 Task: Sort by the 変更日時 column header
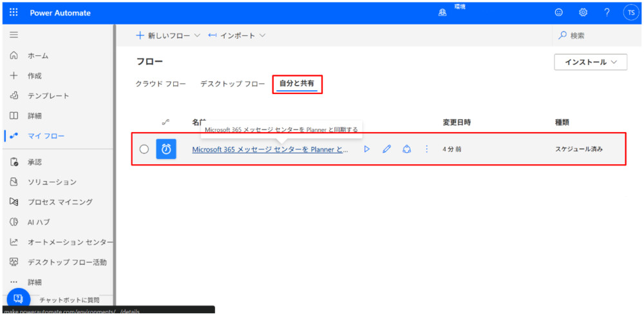(457, 122)
